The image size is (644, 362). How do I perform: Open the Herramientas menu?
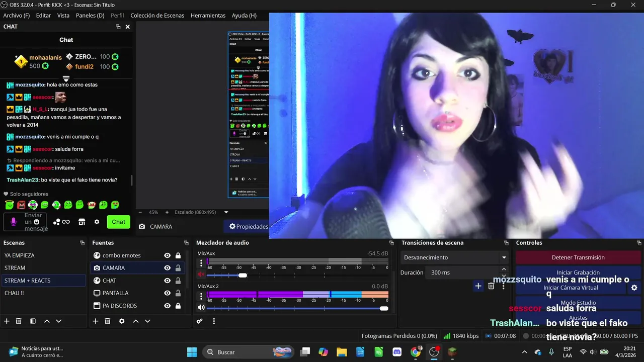[x=208, y=16]
